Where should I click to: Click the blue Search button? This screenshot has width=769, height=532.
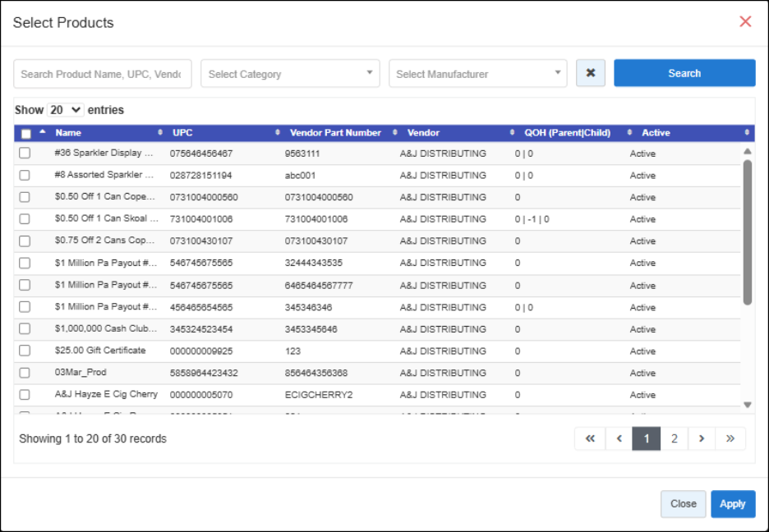click(x=684, y=73)
